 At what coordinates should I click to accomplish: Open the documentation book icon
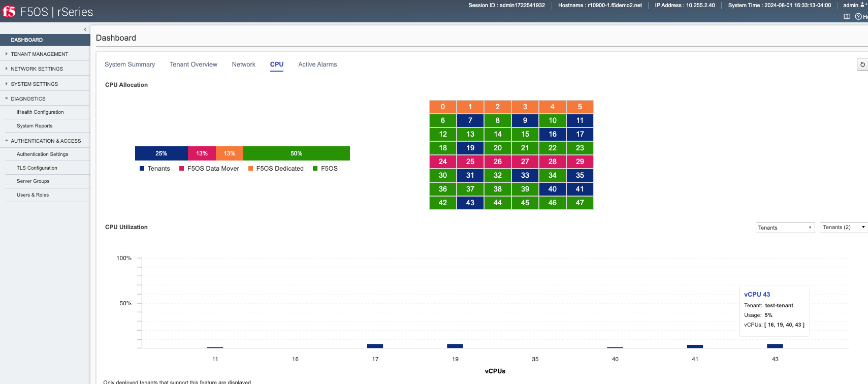(847, 17)
